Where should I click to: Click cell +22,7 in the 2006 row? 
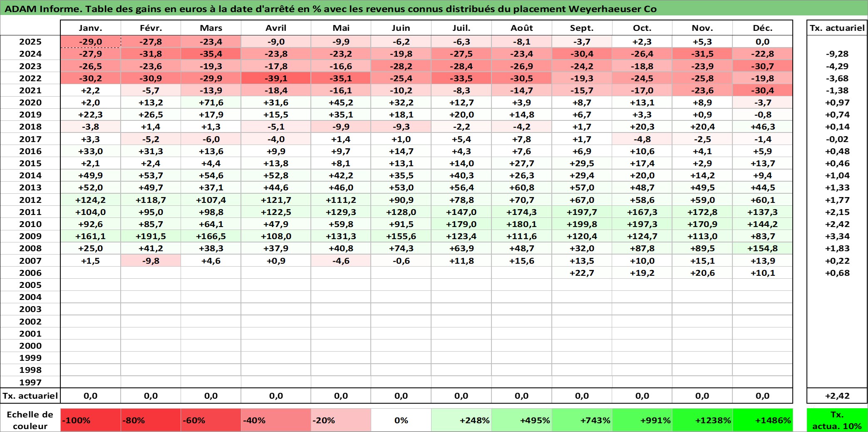point(582,273)
